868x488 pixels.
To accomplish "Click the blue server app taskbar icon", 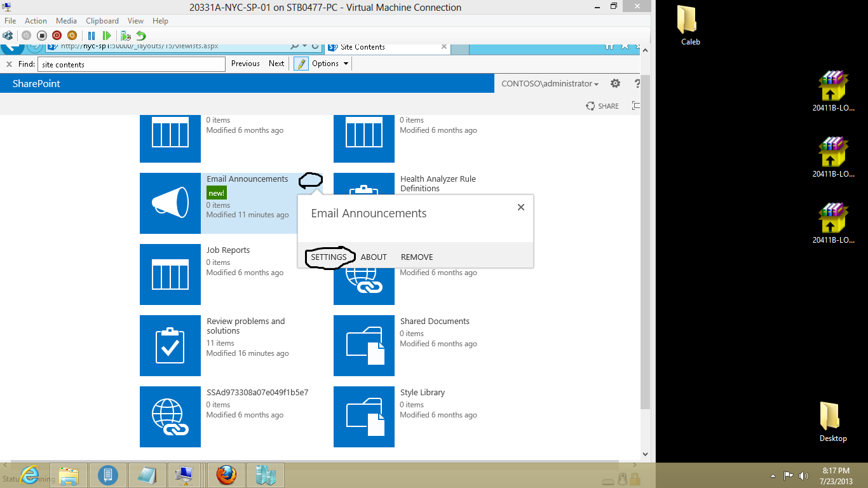I will [x=107, y=475].
